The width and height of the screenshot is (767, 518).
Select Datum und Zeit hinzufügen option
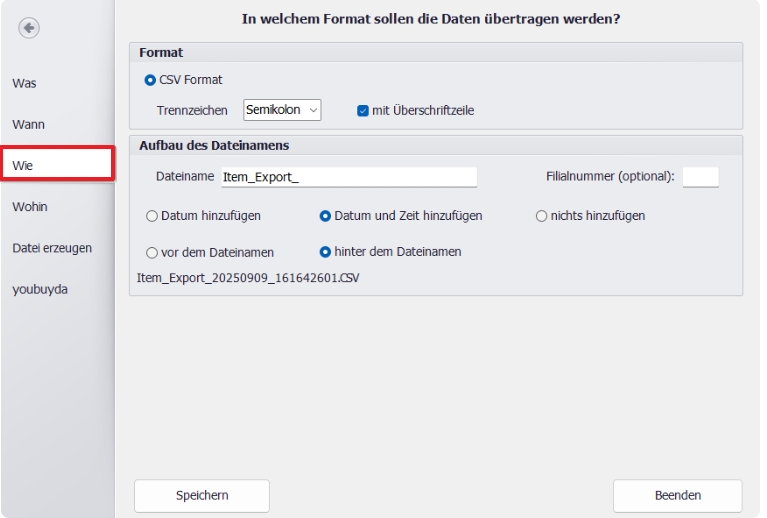(x=325, y=216)
